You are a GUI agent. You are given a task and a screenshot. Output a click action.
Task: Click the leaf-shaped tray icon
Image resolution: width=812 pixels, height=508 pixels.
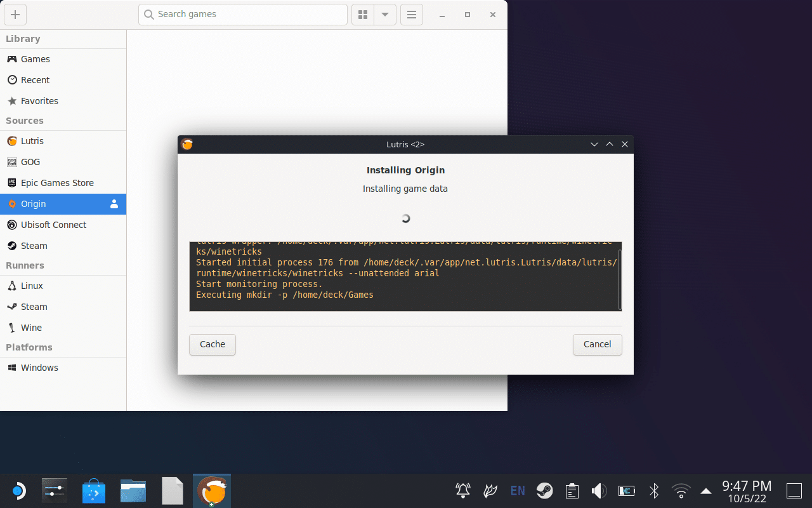click(x=490, y=491)
